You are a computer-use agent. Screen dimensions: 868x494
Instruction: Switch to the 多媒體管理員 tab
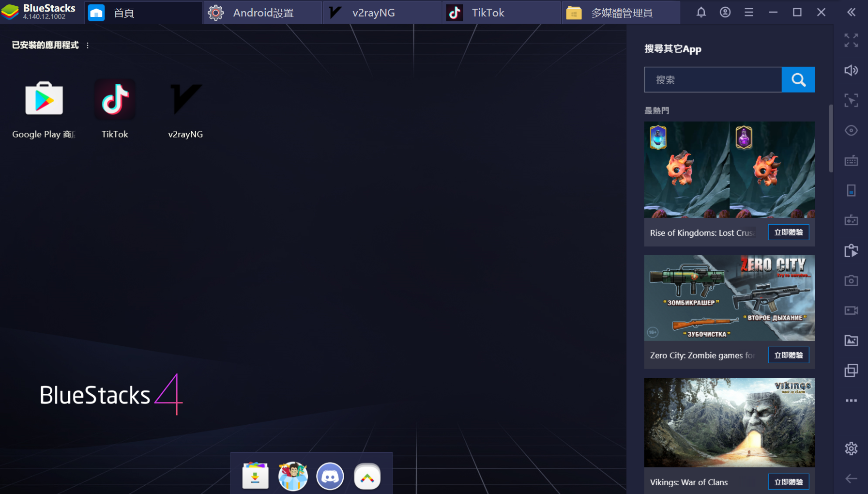(621, 13)
